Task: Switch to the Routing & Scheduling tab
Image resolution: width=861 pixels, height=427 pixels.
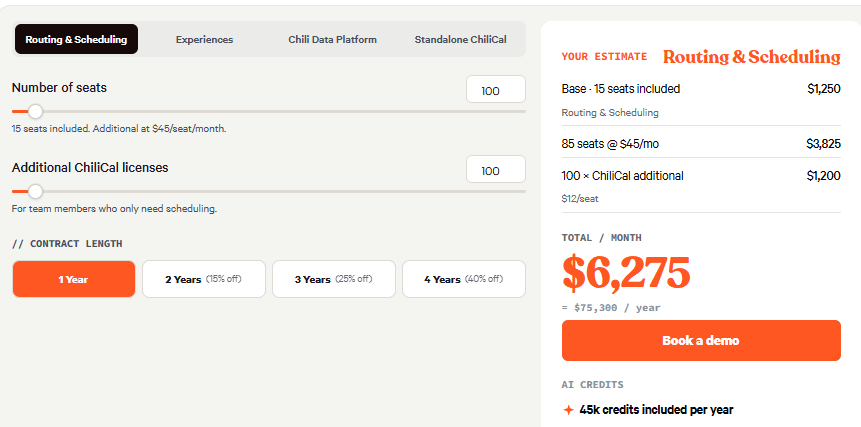Action: (x=76, y=40)
